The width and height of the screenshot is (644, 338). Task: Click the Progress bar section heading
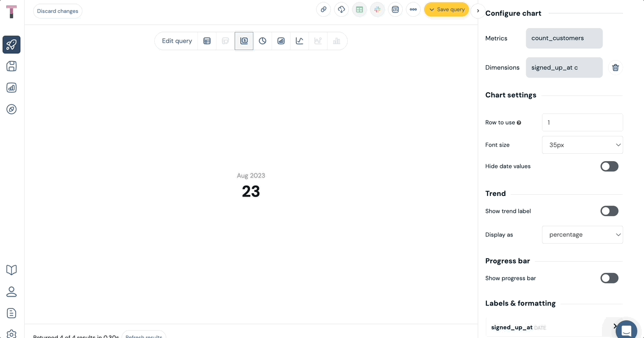point(508,261)
